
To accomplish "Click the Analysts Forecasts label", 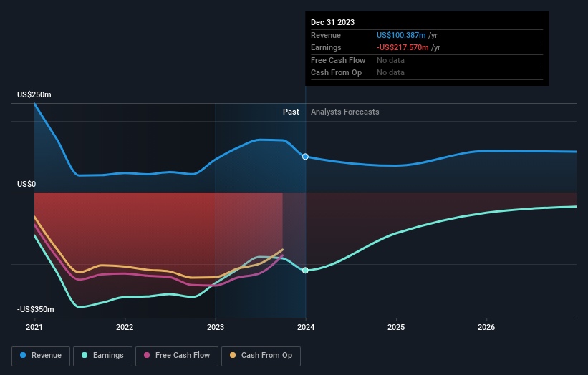I will [x=345, y=112].
